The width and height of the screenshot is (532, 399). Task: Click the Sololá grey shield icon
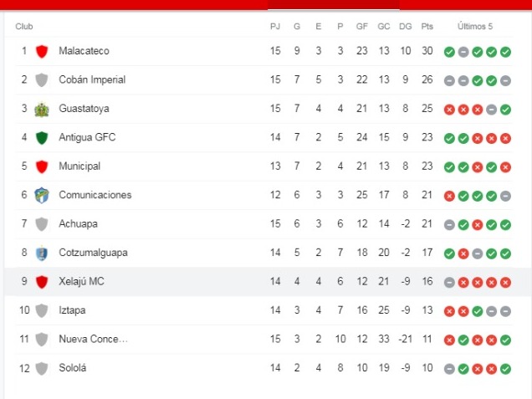pos(42,368)
